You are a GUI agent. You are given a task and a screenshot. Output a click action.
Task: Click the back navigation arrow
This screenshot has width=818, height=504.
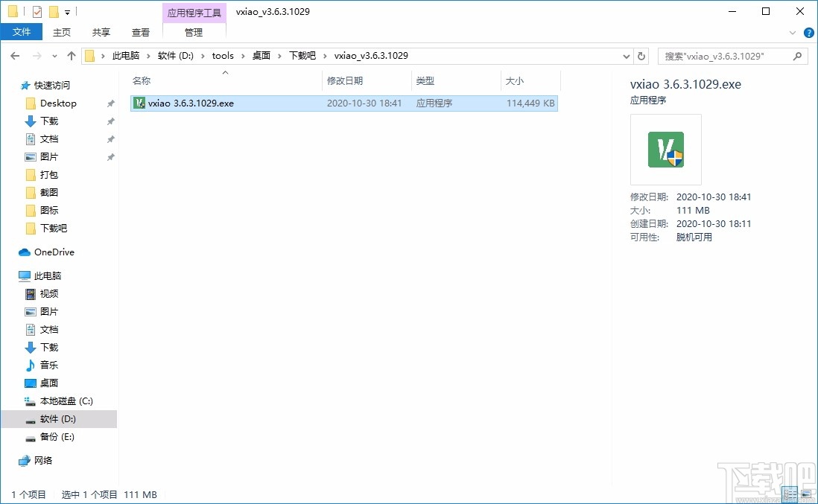(x=15, y=55)
